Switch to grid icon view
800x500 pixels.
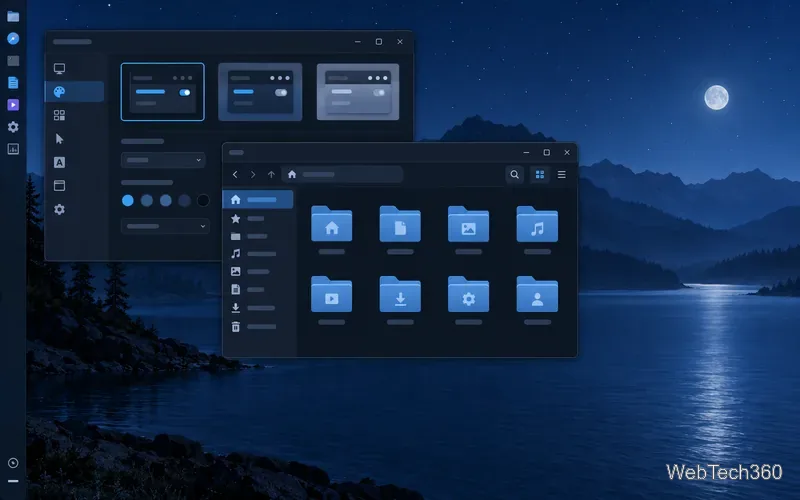click(x=540, y=174)
